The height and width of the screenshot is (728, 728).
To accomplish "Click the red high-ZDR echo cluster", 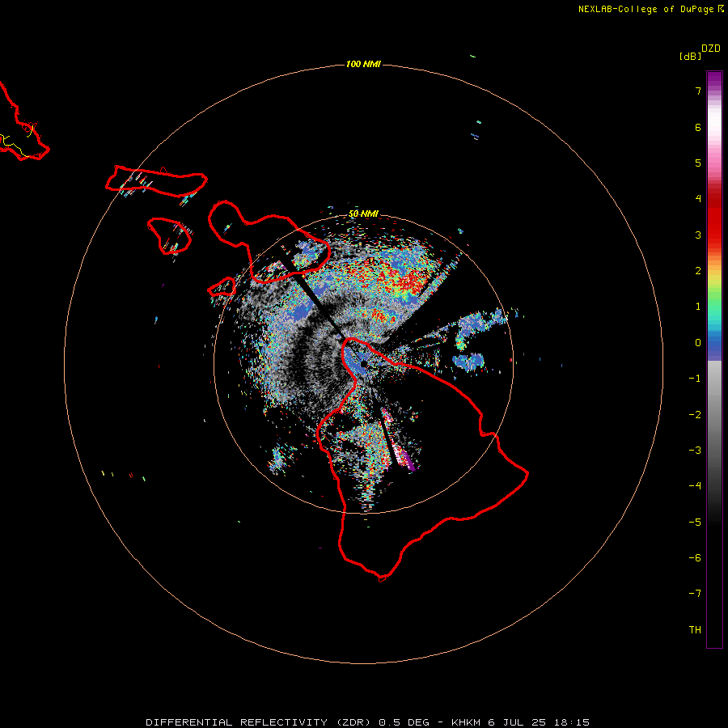I will coord(408,281).
